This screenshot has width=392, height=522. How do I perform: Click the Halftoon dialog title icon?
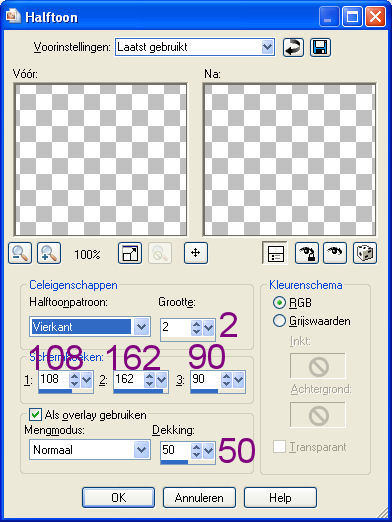[x=13, y=16]
